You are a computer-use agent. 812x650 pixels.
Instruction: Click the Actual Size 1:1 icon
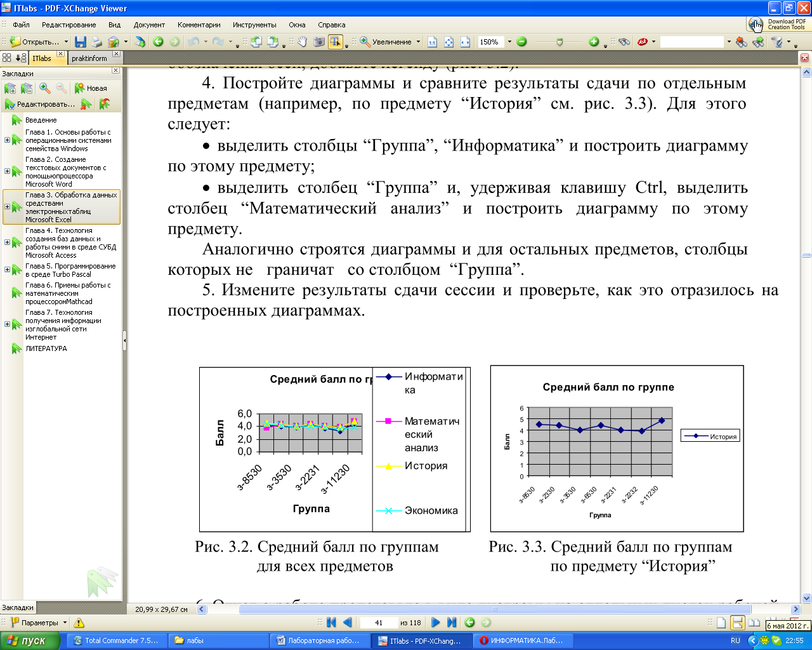pyautogui.click(x=432, y=42)
